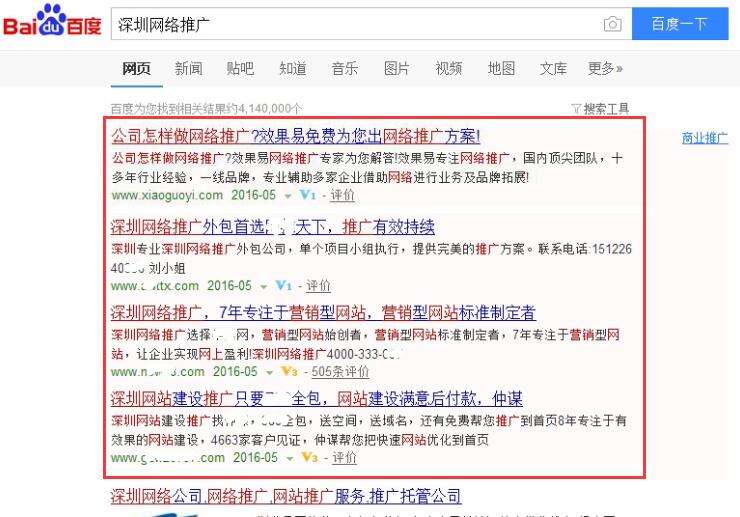Switch to 图片 tab

click(396, 68)
